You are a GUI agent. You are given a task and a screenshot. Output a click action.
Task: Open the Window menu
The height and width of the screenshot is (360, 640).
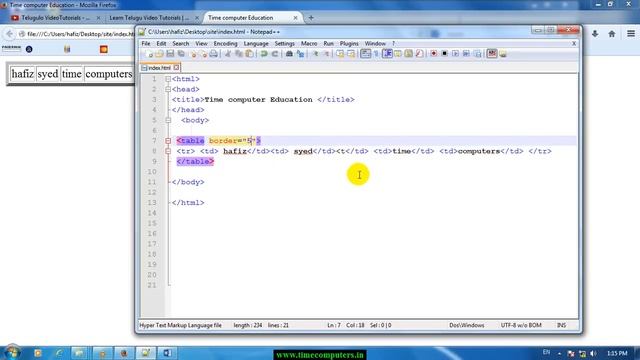[375, 43]
